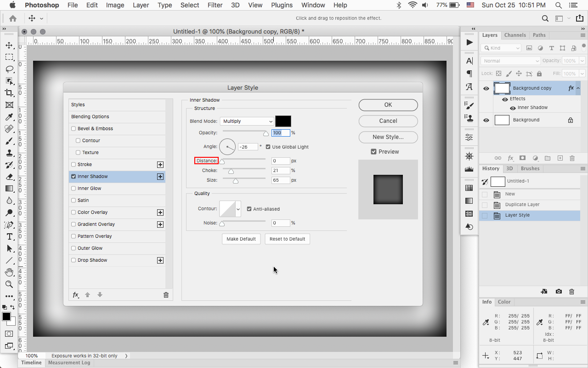
Task: Collapse the Background copy layer effects
Action: 578,87
